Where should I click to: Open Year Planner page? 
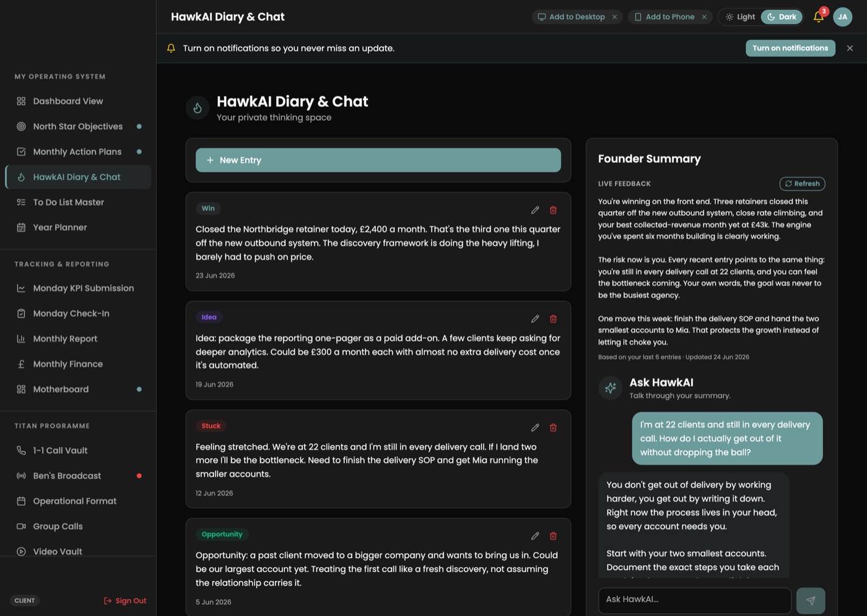pyautogui.click(x=78, y=227)
